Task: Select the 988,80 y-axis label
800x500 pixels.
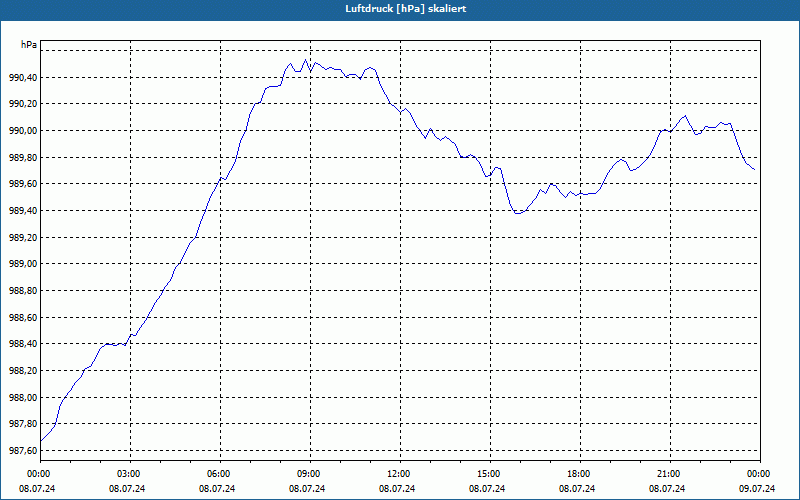Action: point(22,291)
